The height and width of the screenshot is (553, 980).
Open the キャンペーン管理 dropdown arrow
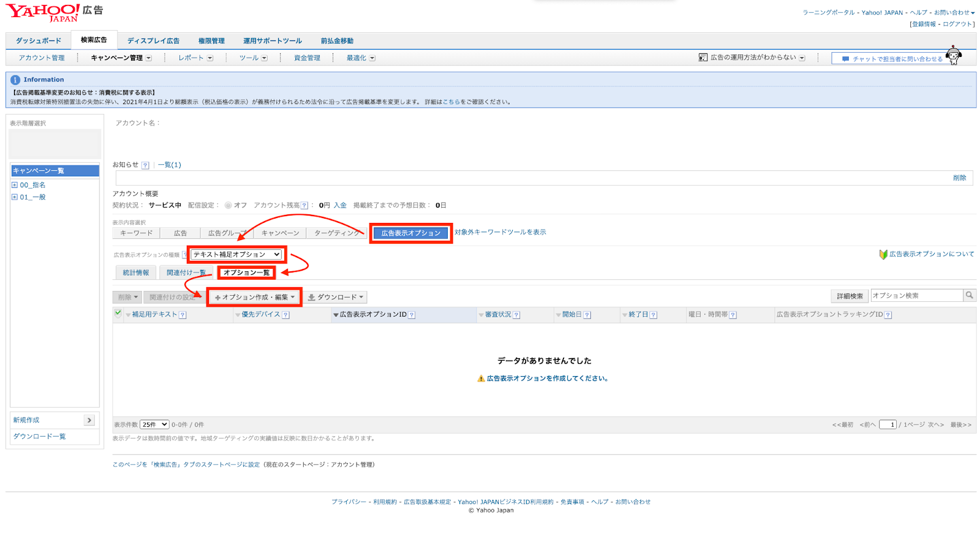(x=148, y=58)
